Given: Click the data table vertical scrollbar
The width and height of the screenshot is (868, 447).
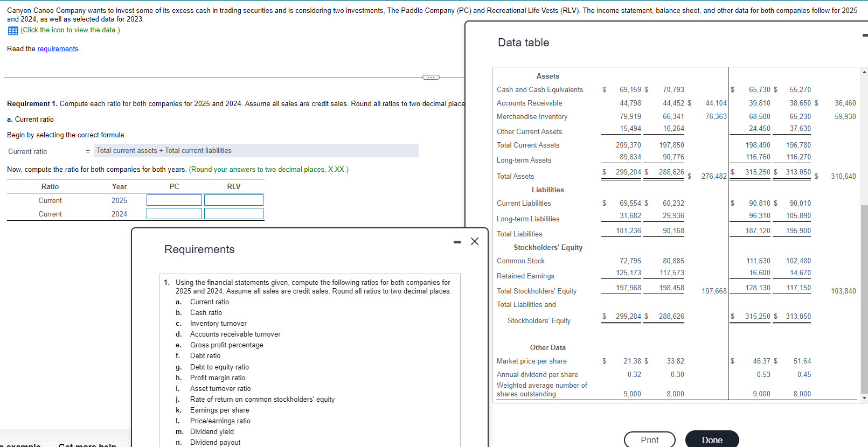Looking at the screenshot, I should [x=864, y=299].
